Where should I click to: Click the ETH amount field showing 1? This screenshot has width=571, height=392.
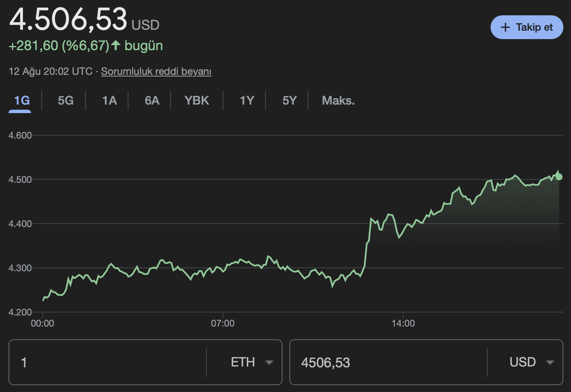point(107,362)
